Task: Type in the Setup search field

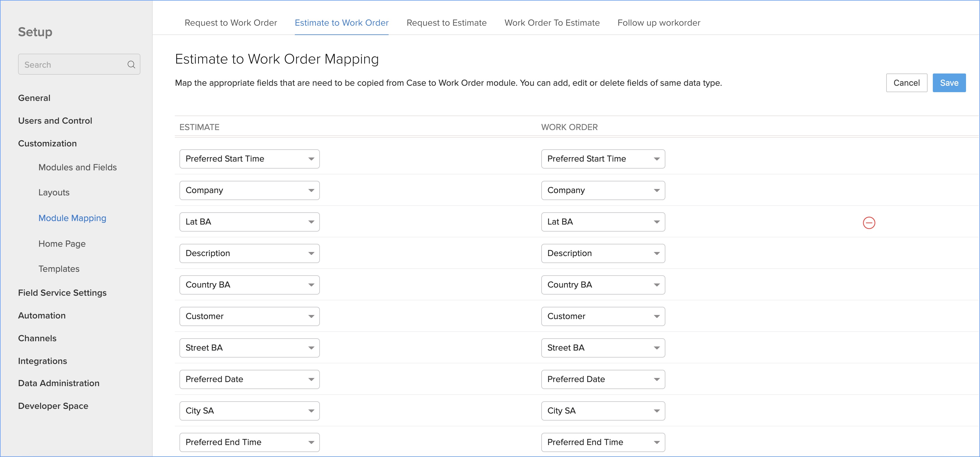Action: coord(72,64)
